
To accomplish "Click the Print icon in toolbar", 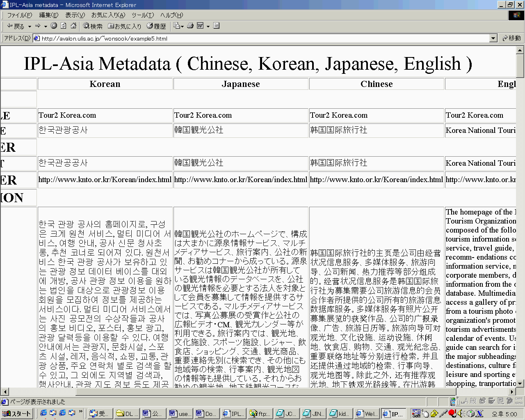I will click(190, 26).
